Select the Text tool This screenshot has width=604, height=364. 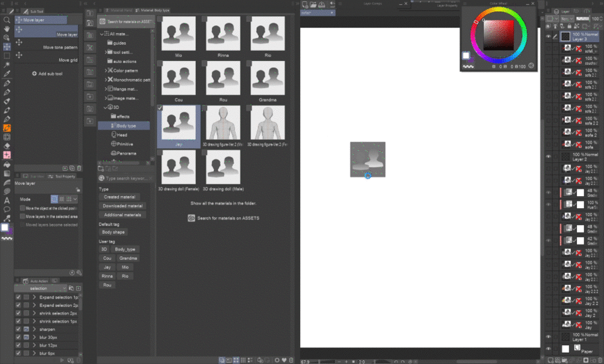coord(6,201)
